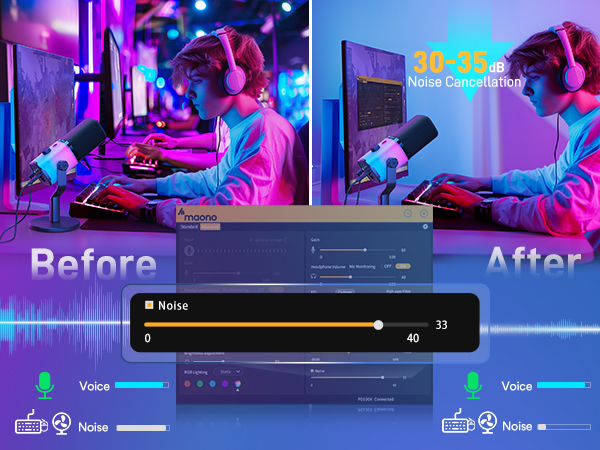Select the multicolor rainbow RGB lighting swatch
The width and height of the screenshot is (600, 450).
click(x=237, y=383)
